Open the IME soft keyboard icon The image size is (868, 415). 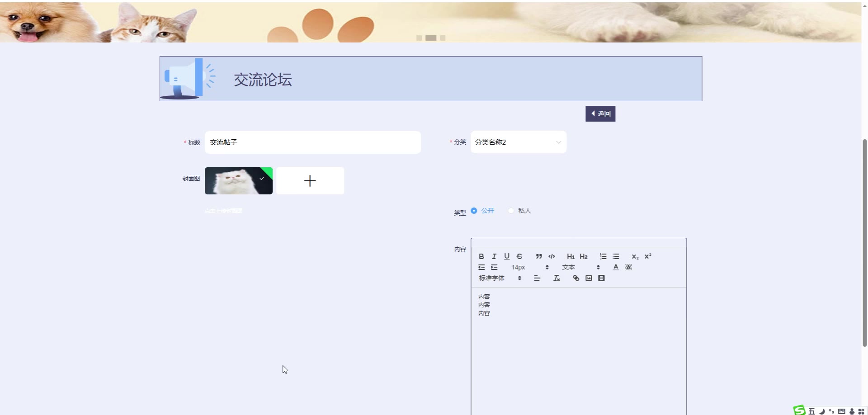point(841,411)
